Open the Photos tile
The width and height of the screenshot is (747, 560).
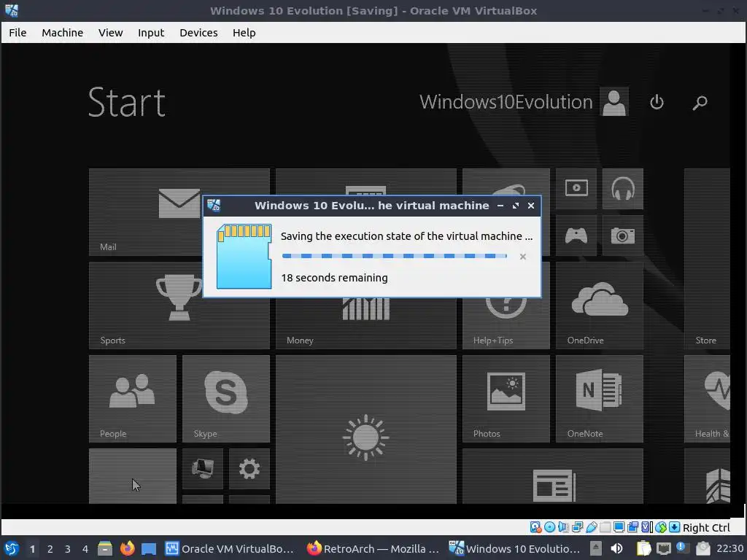[x=506, y=399]
